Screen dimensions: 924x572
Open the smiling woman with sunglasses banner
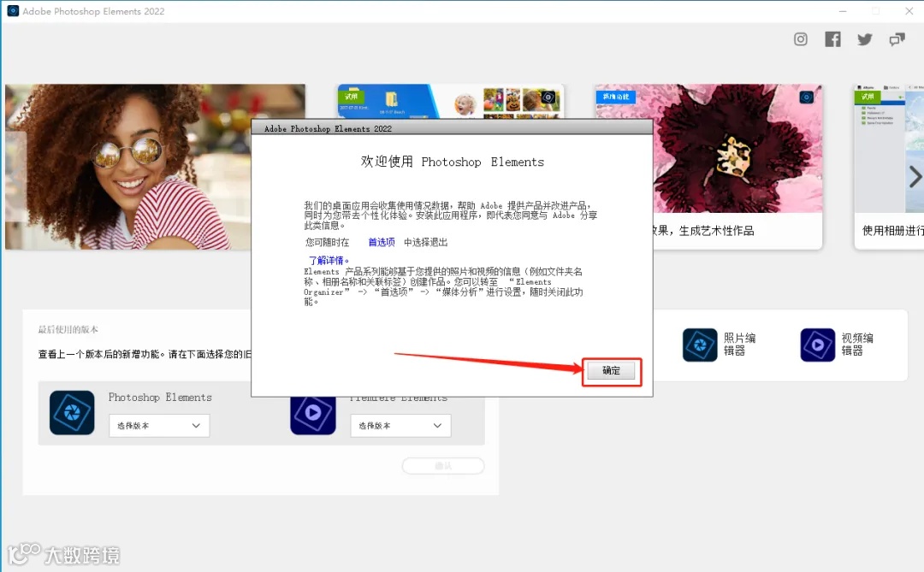point(128,167)
